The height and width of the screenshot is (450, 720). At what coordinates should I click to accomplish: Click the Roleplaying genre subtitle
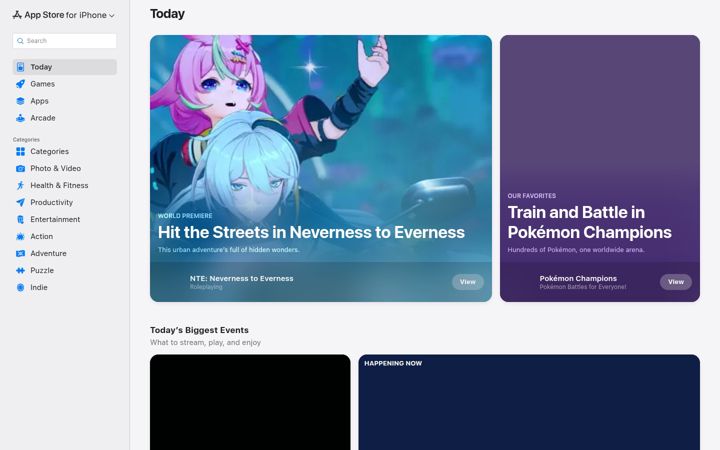coord(206,287)
